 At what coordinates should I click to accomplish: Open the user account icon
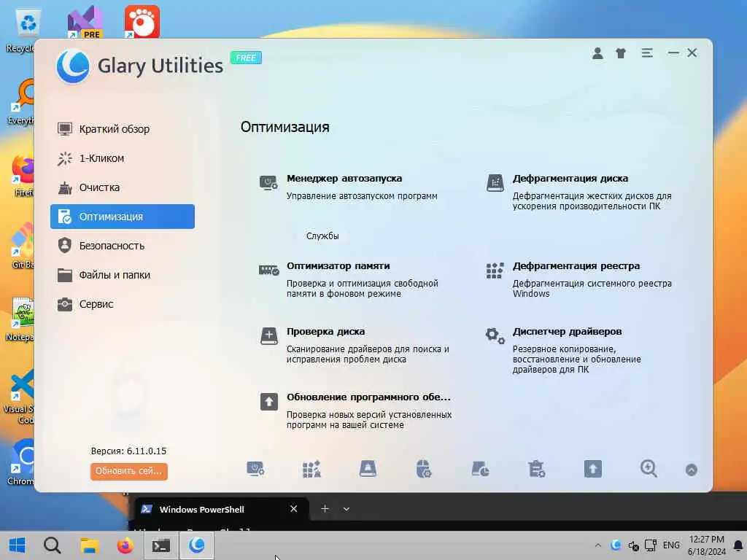[597, 53]
